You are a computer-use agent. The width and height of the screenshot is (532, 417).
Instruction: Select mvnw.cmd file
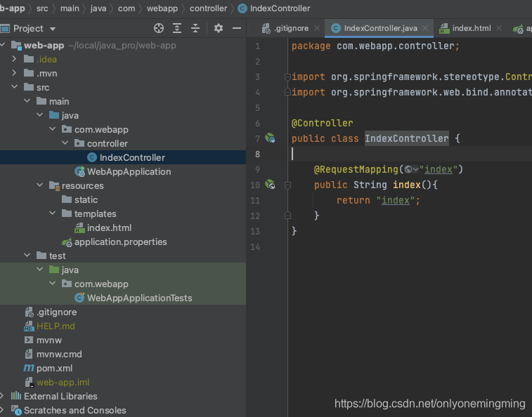point(123,355)
